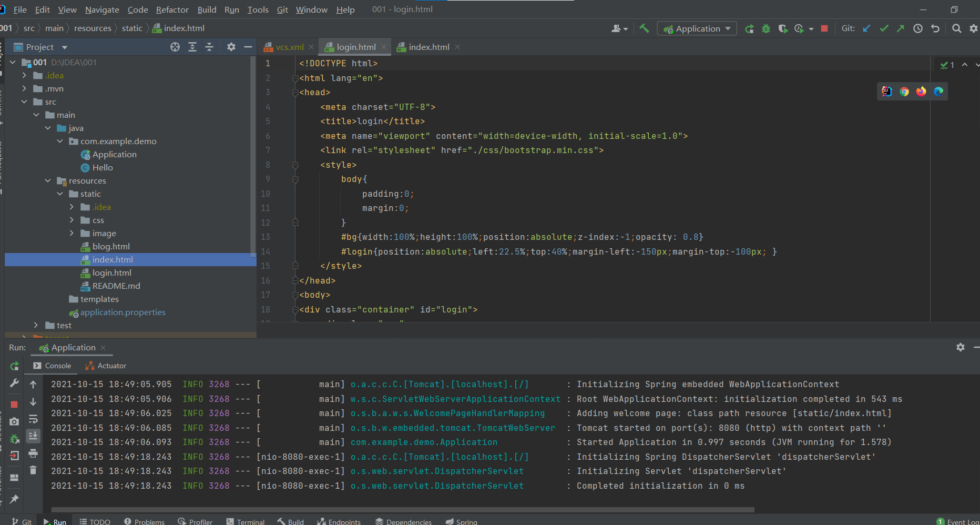This screenshot has width=980, height=525.
Task: Clear console with trash icon
Action: pyautogui.click(x=33, y=470)
